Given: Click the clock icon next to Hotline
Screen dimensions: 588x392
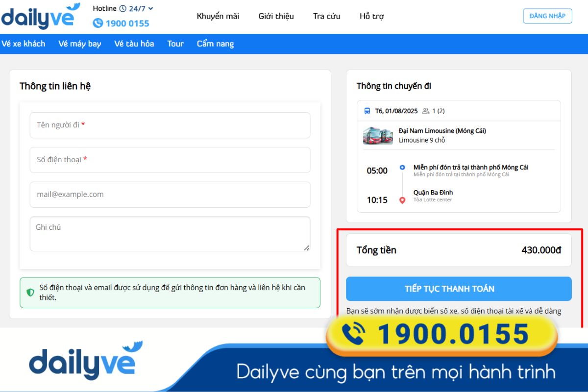Looking at the screenshot, I should [123, 8].
